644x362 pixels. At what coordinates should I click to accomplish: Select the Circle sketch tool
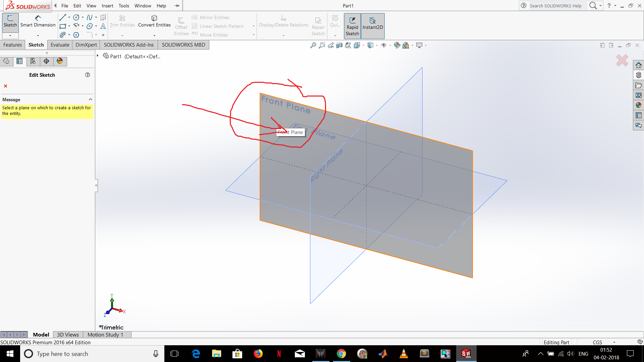point(76,17)
